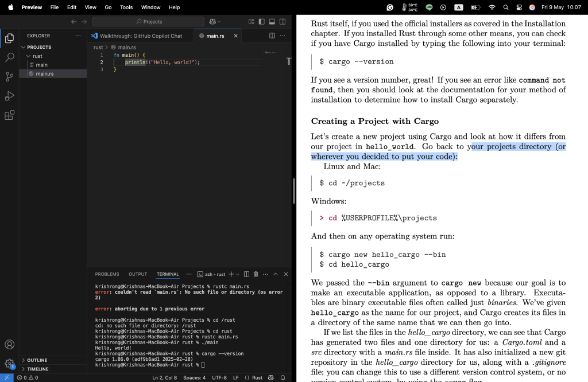
Task: Collapse the rust folder in Explorer
Action: coord(37,56)
